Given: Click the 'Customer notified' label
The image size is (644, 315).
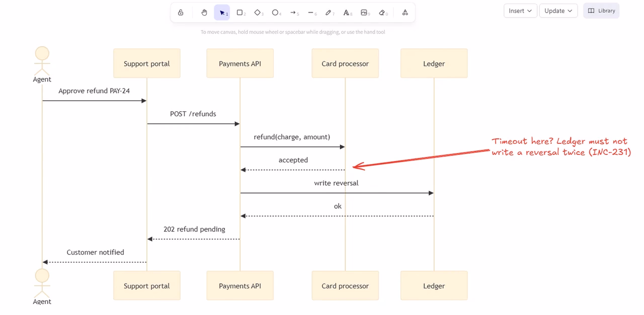Looking at the screenshot, I should click(96, 253).
